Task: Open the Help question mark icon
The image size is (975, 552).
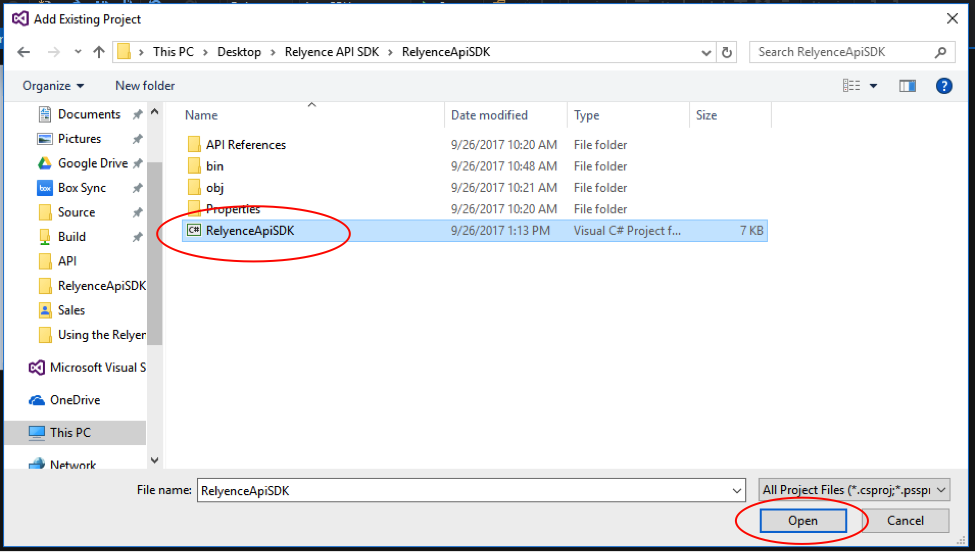Action: tap(943, 86)
